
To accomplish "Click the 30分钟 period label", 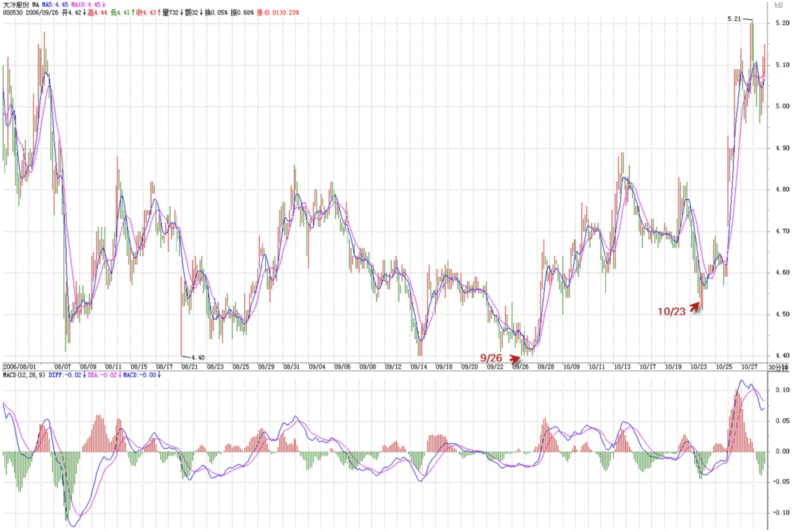I will 778,367.
